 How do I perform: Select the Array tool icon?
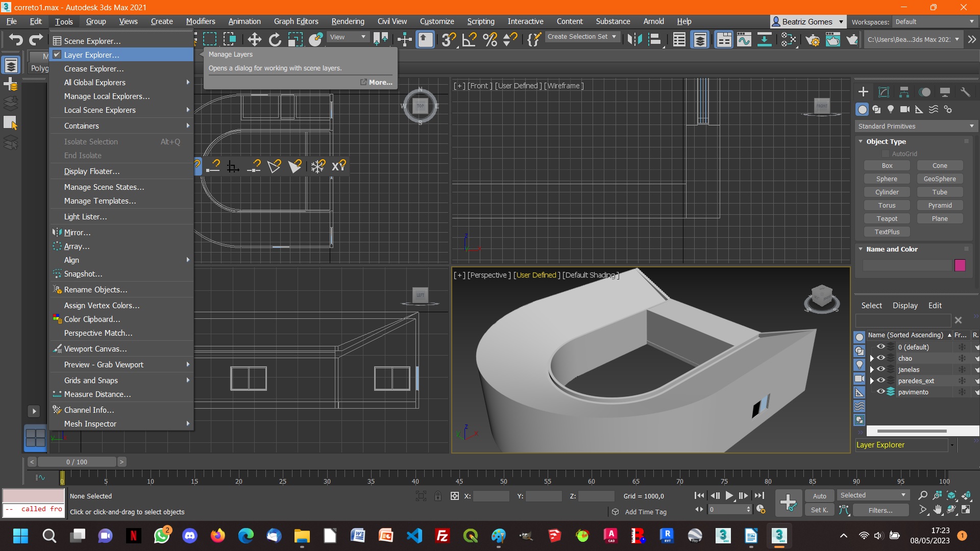[x=57, y=245]
